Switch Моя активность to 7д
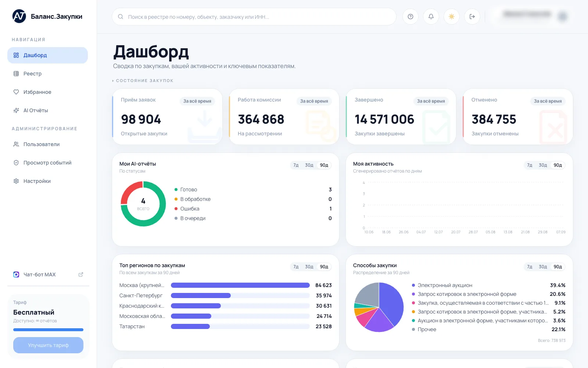 click(530, 165)
